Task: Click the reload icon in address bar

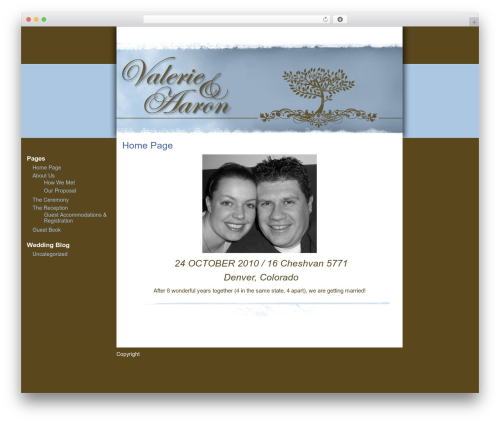Action: coord(325,20)
